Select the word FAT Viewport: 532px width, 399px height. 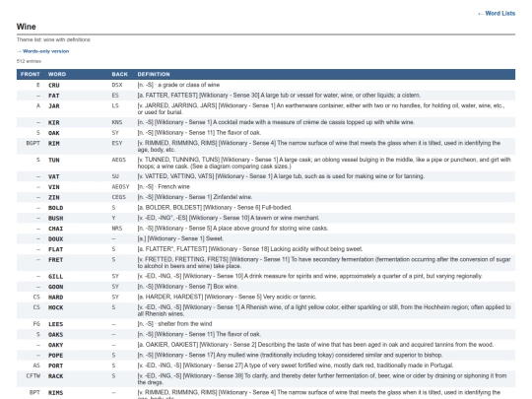pyautogui.click(x=53, y=96)
